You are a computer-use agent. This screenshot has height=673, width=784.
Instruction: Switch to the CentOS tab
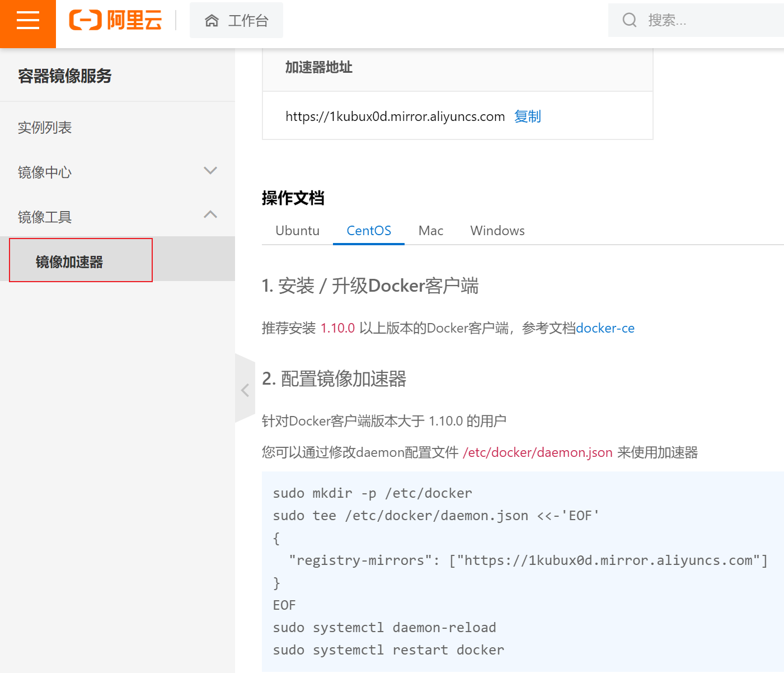click(x=369, y=231)
